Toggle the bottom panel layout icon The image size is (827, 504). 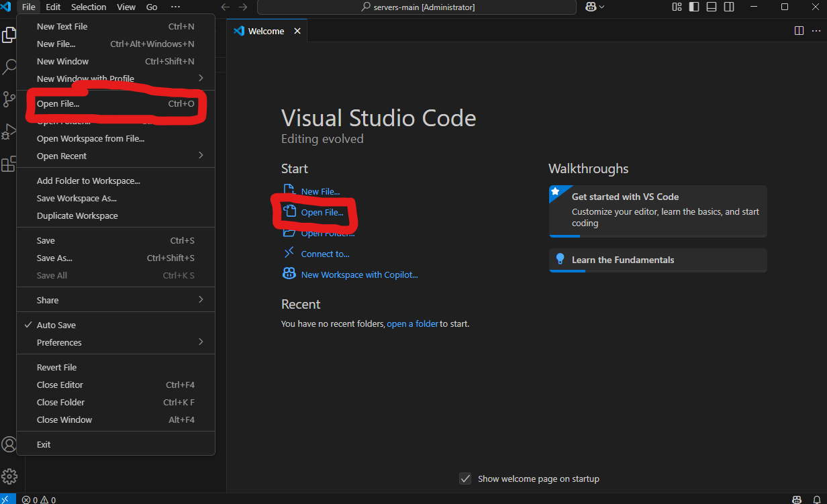(x=711, y=7)
